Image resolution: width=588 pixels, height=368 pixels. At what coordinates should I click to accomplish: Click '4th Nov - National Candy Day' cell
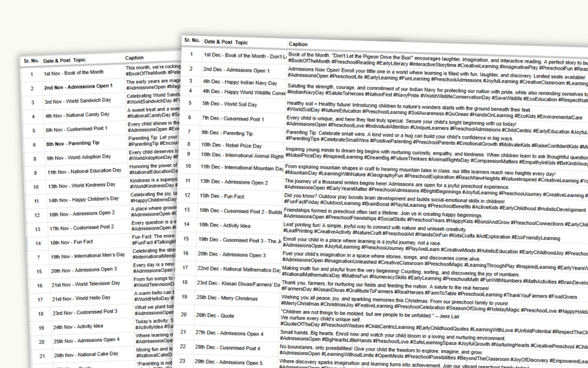[x=85, y=115]
